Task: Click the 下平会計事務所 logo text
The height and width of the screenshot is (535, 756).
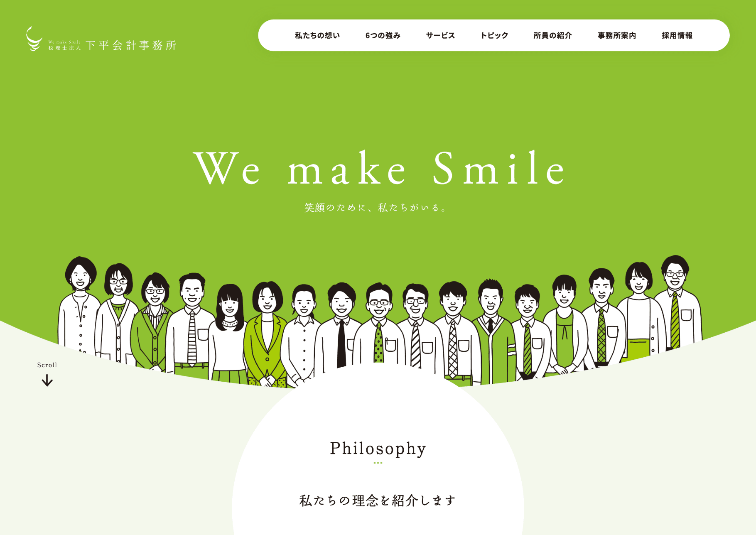Action: click(131, 45)
